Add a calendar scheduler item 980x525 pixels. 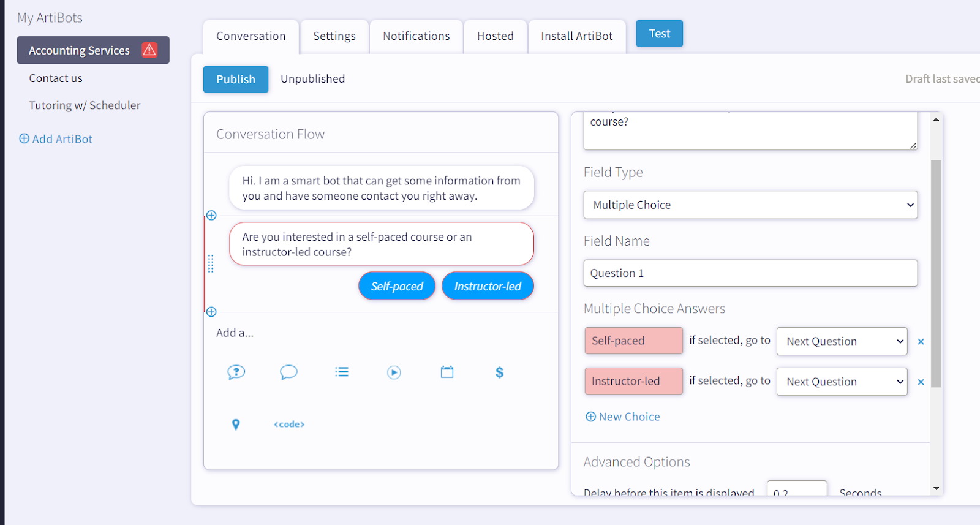pos(447,372)
